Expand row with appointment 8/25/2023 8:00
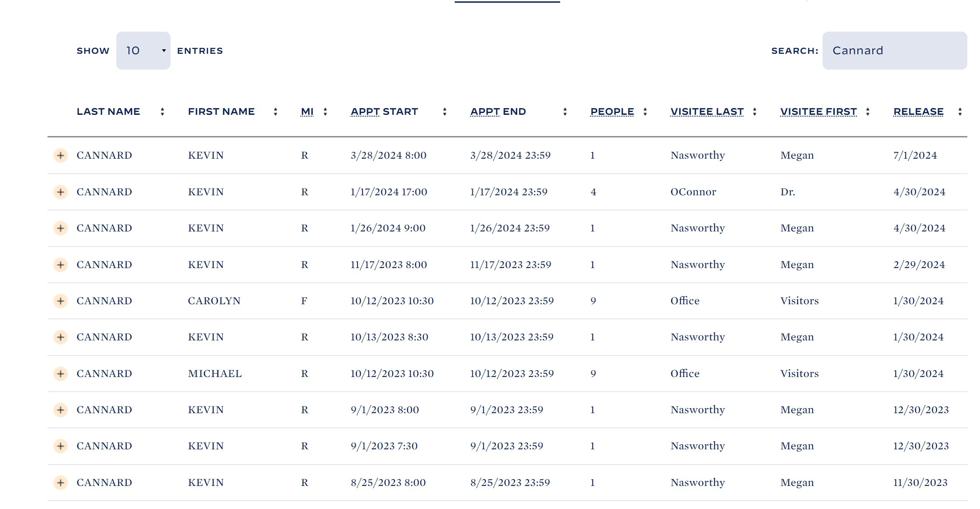Viewport: 980px width, 509px height. click(60, 483)
